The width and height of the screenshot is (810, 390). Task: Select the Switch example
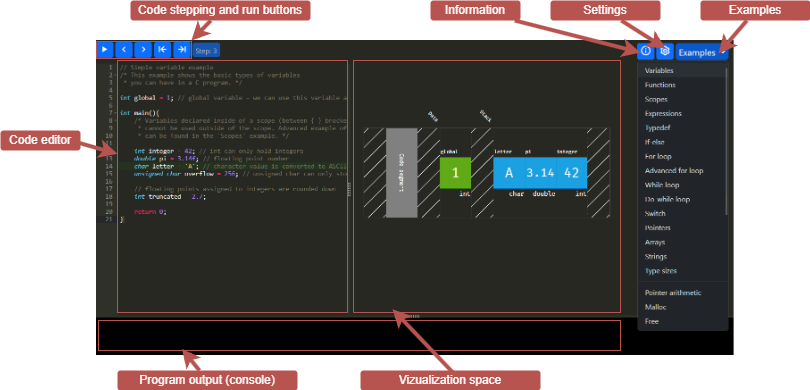(x=682, y=213)
